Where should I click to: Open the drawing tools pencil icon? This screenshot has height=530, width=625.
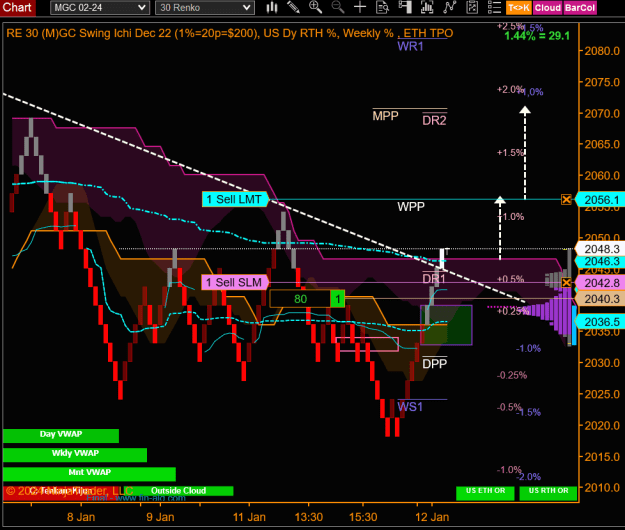pos(293,7)
